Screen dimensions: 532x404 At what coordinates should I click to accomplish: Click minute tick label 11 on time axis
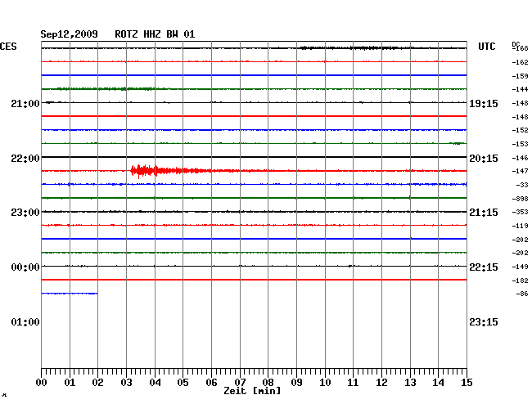coord(353,383)
